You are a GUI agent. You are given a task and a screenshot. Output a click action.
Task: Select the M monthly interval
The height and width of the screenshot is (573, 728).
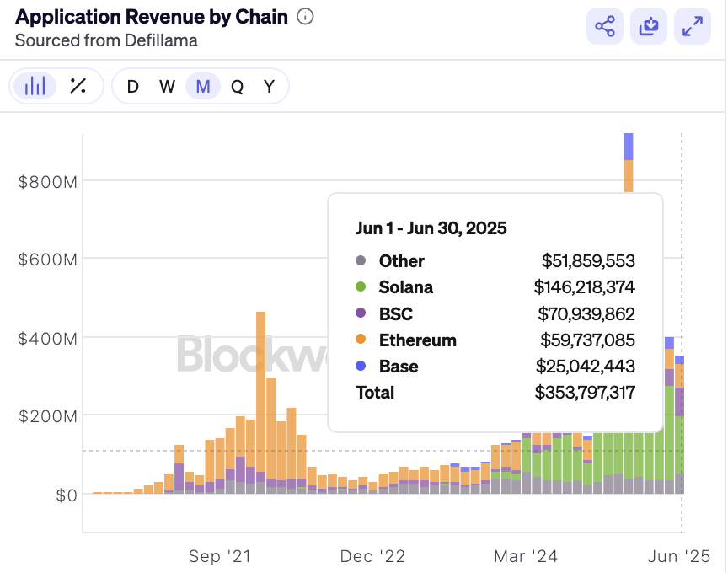(203, 86)
